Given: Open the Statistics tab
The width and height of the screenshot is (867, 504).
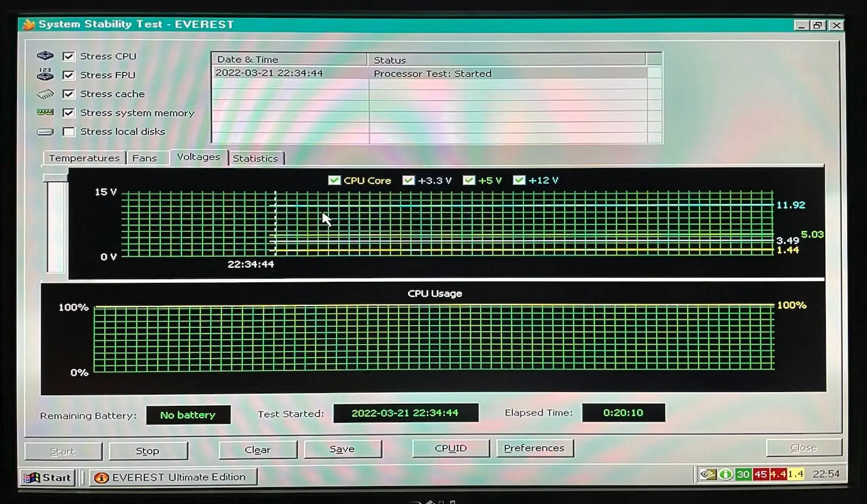Looking at the screenshot, I should 255,158.
